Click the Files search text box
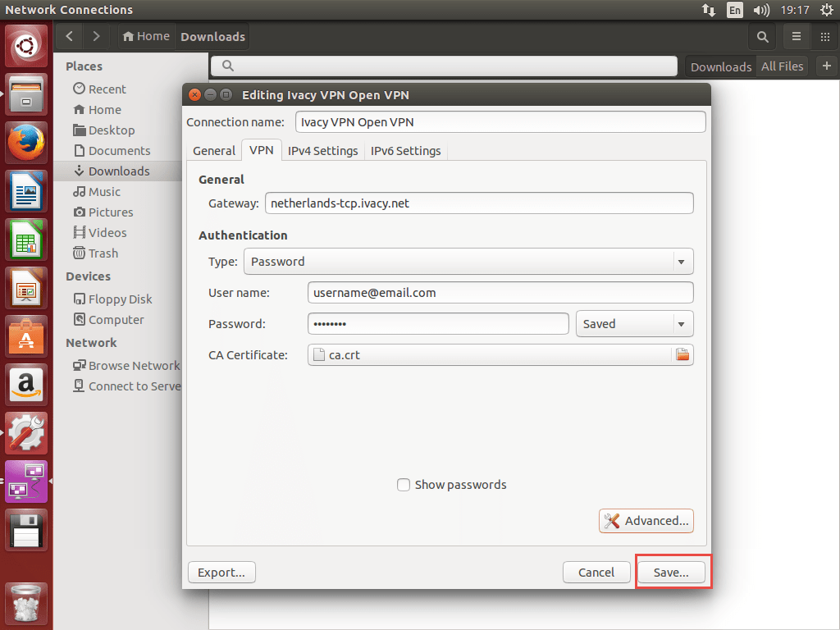Screen dimensions: 840x630 coord(444,66)
